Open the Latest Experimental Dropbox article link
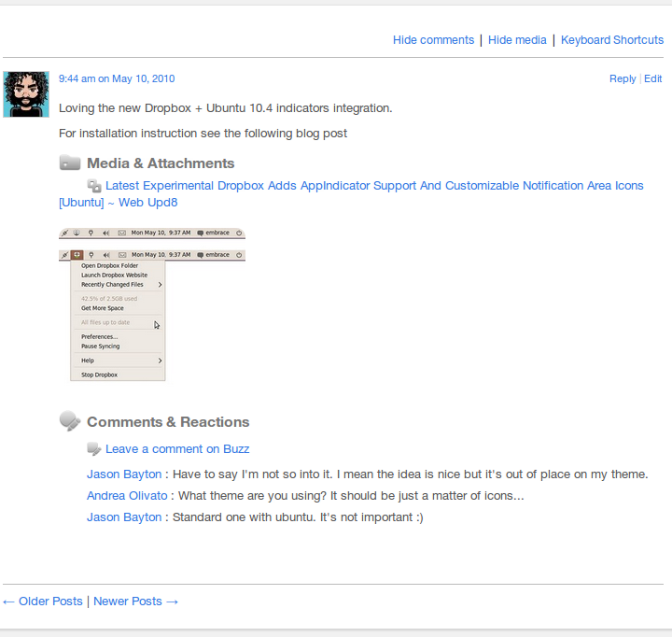 click(x=351, y=194)
